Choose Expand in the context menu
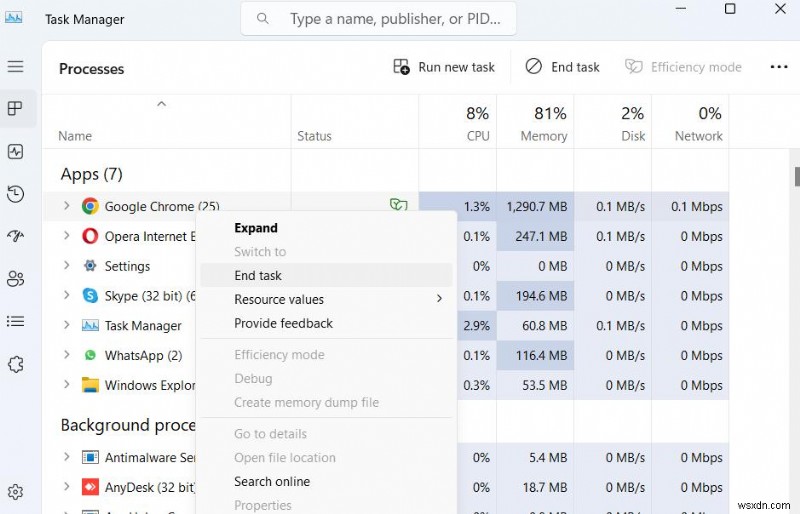 tap(327, 228)
